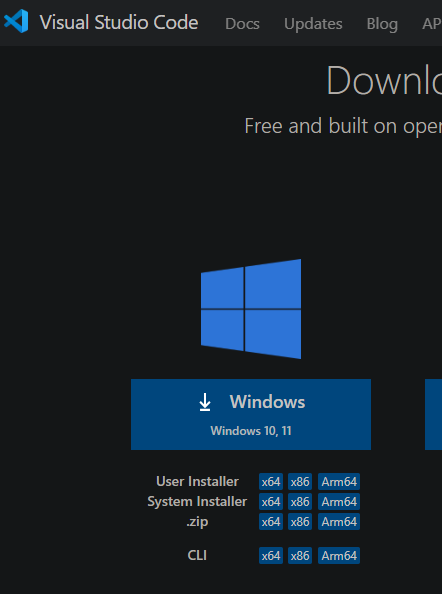Download CLI x64 build

tap(271, 555)
